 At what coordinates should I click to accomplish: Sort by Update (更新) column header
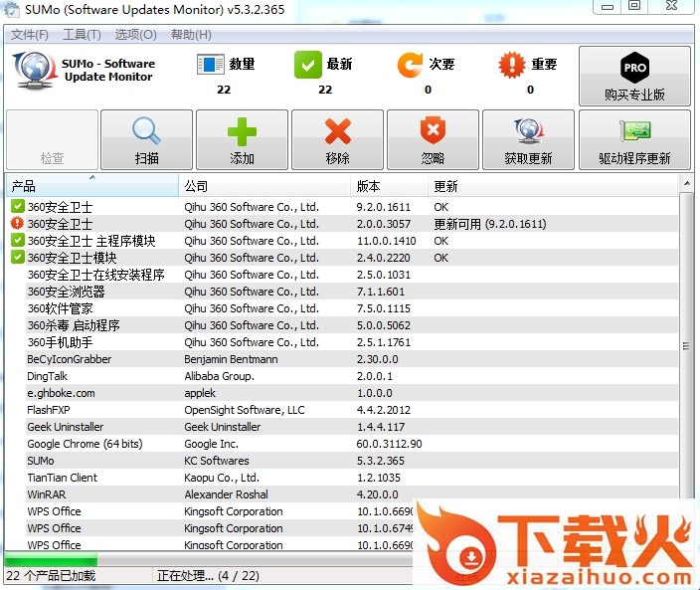(553, 186)
